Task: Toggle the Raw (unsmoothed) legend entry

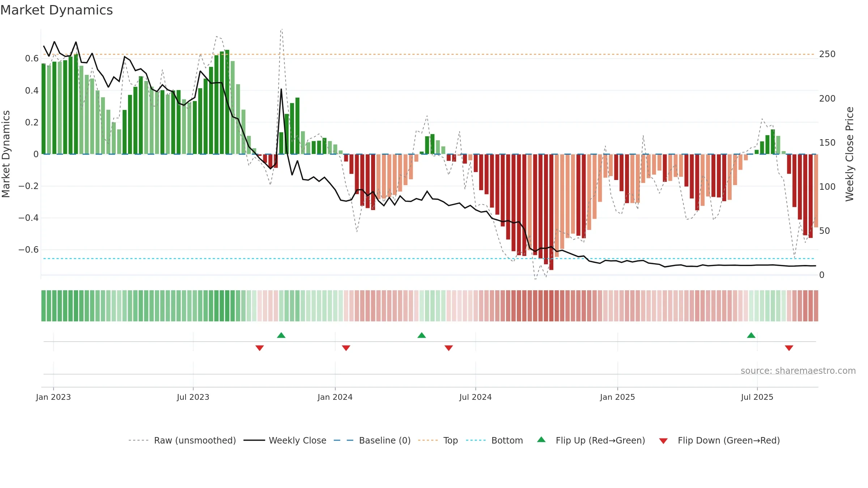Action: click(182, 440)
